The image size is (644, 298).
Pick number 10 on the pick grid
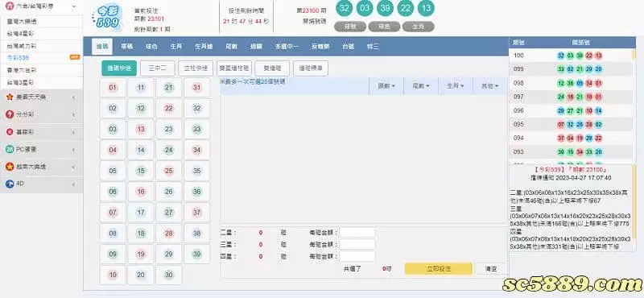click(113, 275)
